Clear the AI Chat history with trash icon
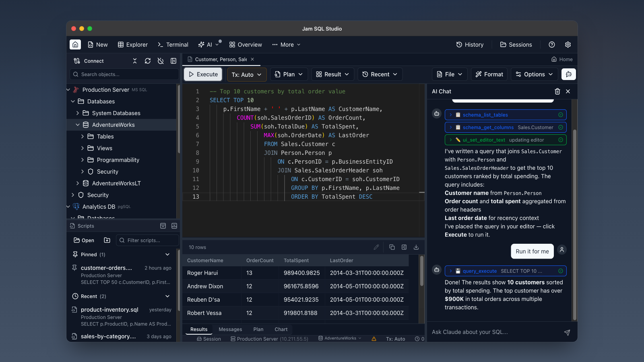Viewport: 644px width, 362px height. 557,92
